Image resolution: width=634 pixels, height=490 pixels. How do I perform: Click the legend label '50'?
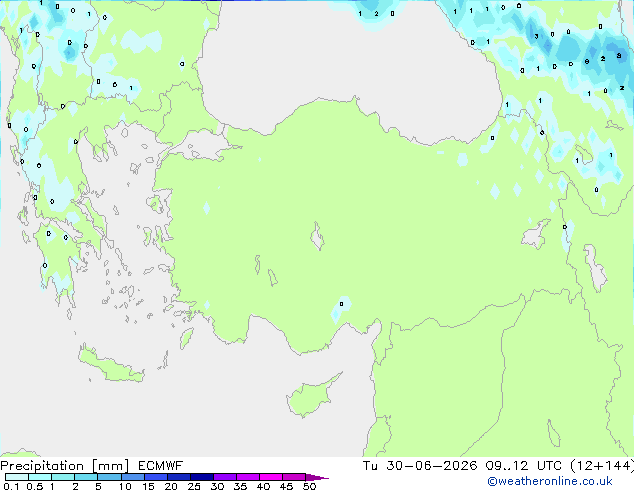(x=309, y=486)
